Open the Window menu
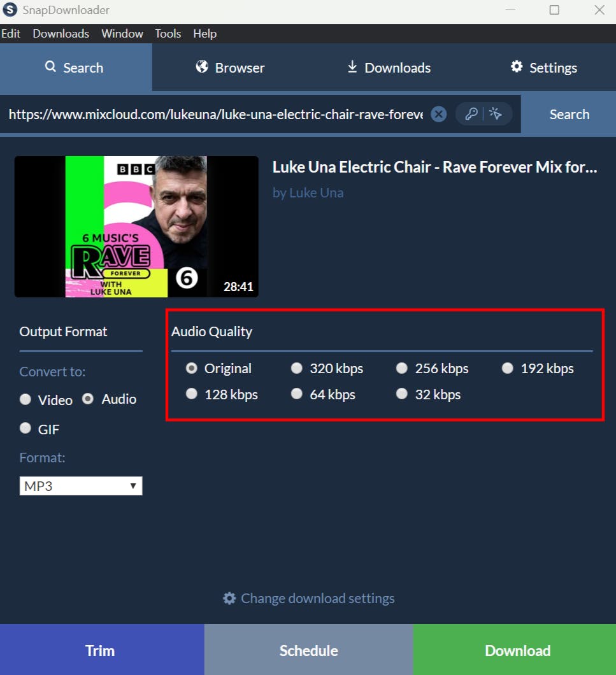This screenshot has height=675, width=616. [122, 34]
